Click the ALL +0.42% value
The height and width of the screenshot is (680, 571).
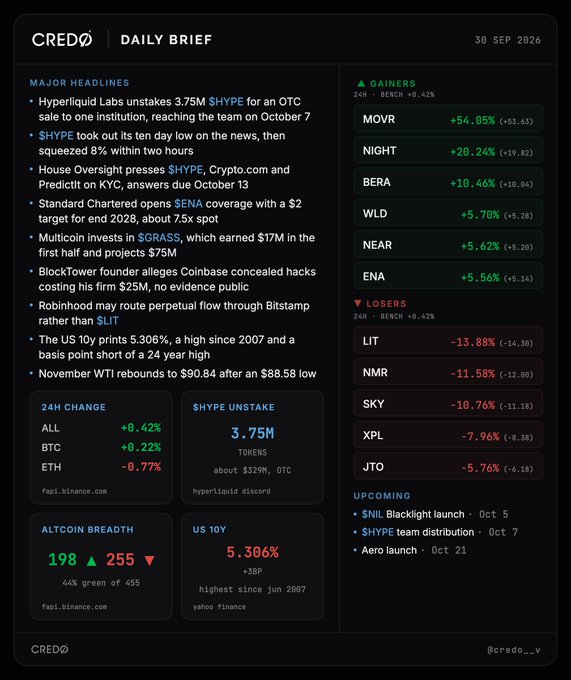tap(140, 428)
